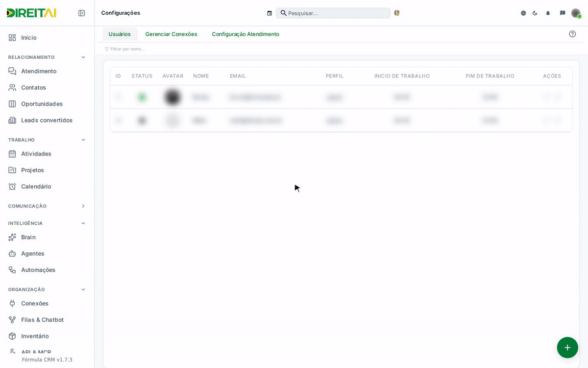Click the Conexões plug icon
The width and height of the screenshot is (588, 368).
tap(12, 303)
